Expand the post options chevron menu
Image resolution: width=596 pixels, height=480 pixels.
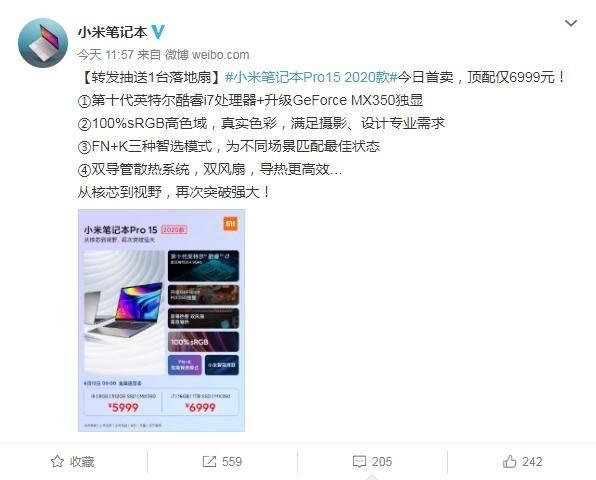571,24
